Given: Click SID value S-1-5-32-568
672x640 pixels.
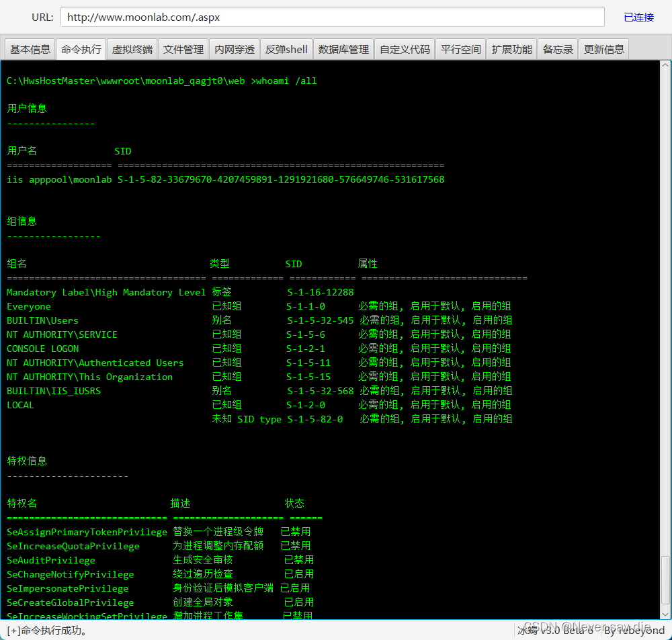Looking at the screenshot, I should point(321,391).
